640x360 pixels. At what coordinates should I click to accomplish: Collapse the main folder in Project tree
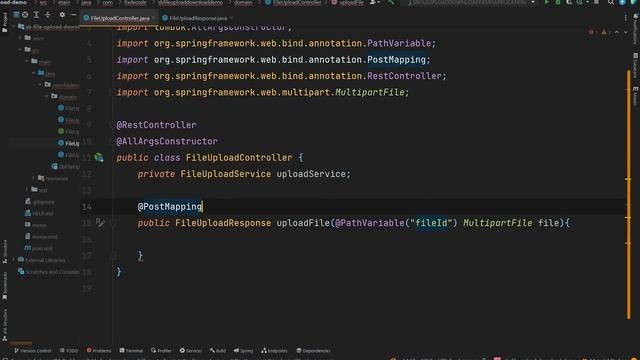click(x=27, y=62)
